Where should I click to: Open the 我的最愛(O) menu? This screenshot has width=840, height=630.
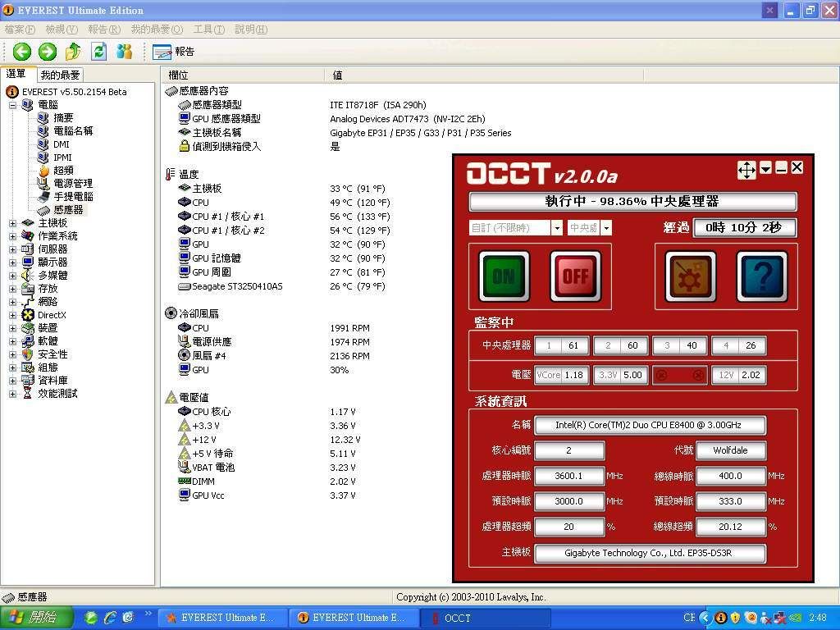click(157, 30)
